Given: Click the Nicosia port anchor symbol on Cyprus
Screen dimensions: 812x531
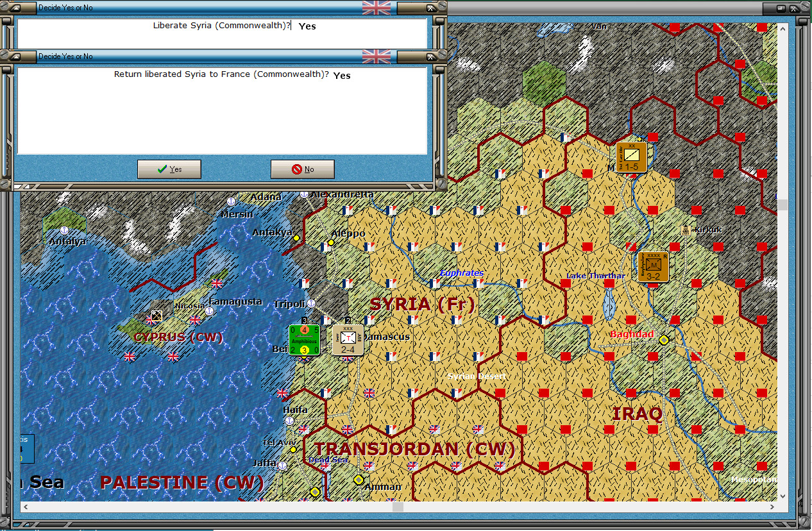Looking at the screenshot, I should click(x=209, y=312).
